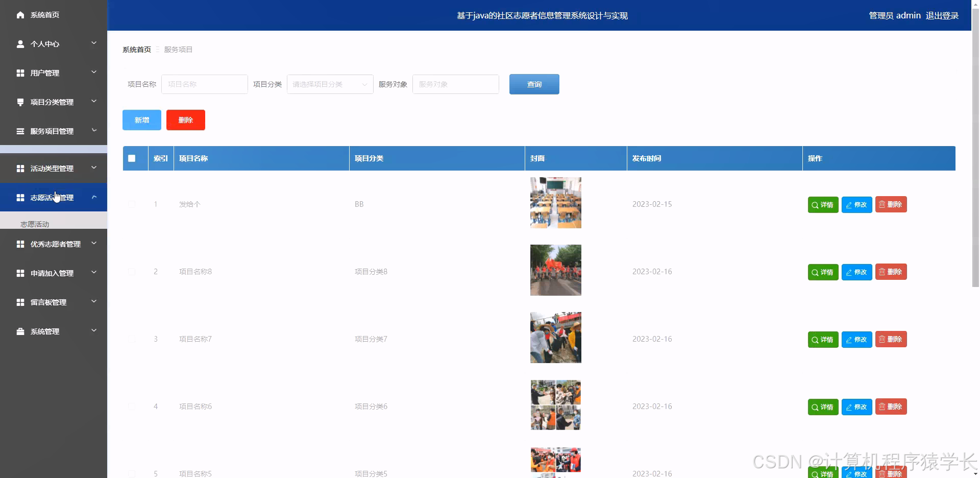The width and height of the screenshot is (980, 478).
Task: Click 退出登录 to log out
Action: click(942, 15)
